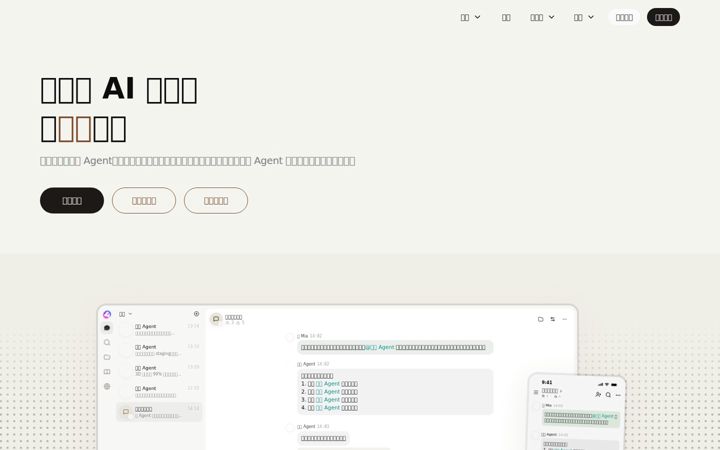Image resolution: width=720 pixels, height=450 pixels.
Task: Tap the hamburger menu icon in phone mockup
Action: click(535, 392)
